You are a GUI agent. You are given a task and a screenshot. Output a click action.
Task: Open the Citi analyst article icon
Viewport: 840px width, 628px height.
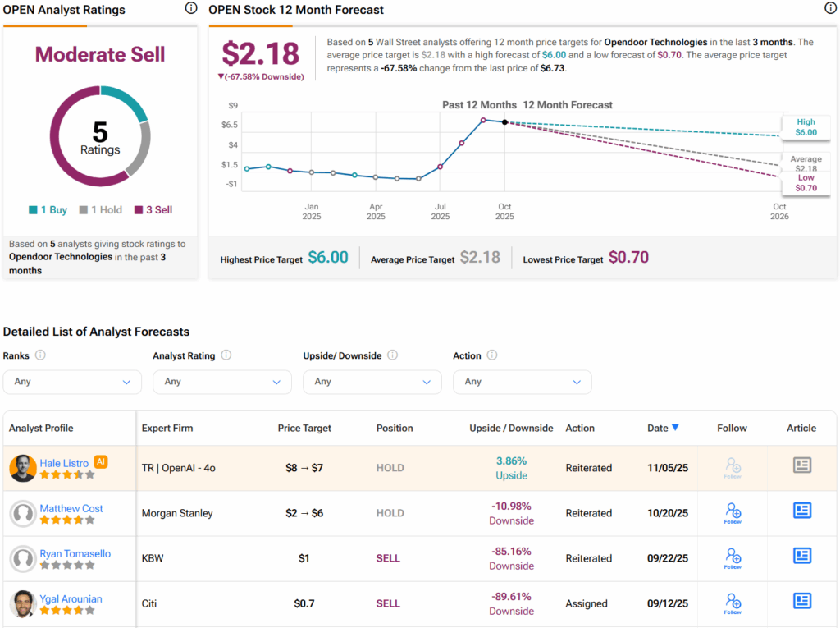click(801, 602)
